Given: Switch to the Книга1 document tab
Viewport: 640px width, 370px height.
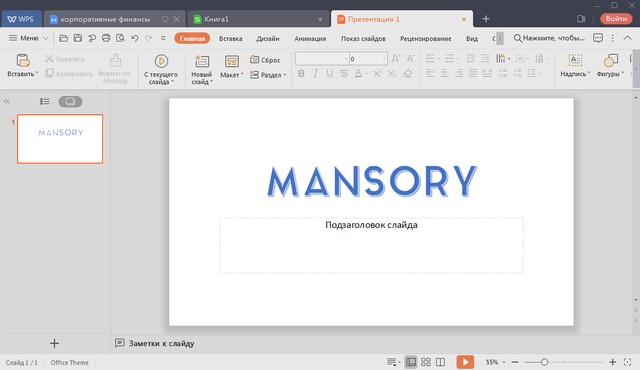Looking at the screenshot, I should 257,19.
